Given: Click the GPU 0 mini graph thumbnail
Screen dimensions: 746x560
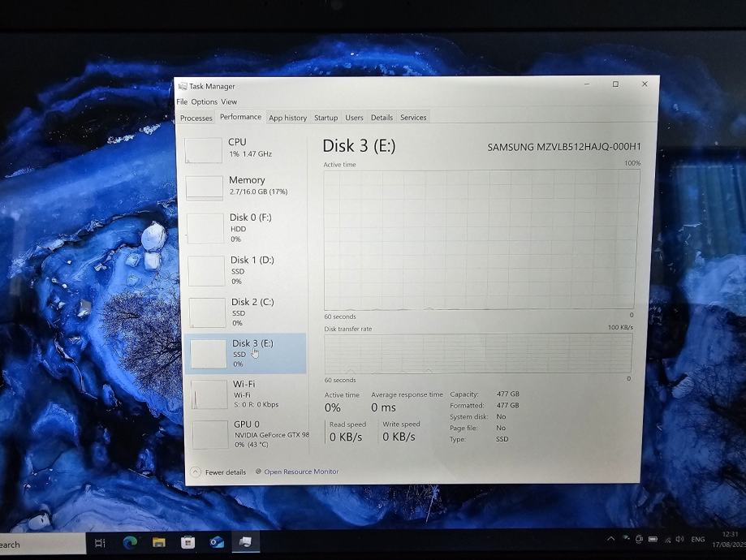Looking at the screenshot, I should point(210,434).
